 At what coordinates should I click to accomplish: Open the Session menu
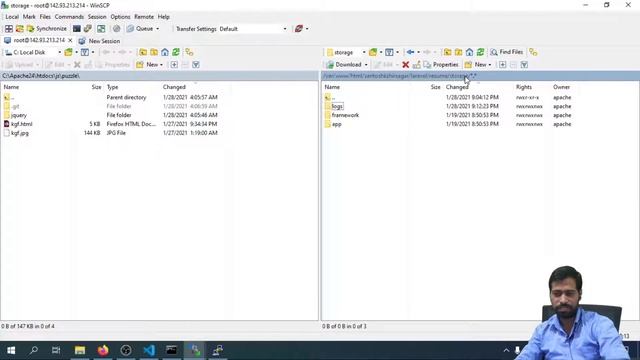click(x=97, y=17)
